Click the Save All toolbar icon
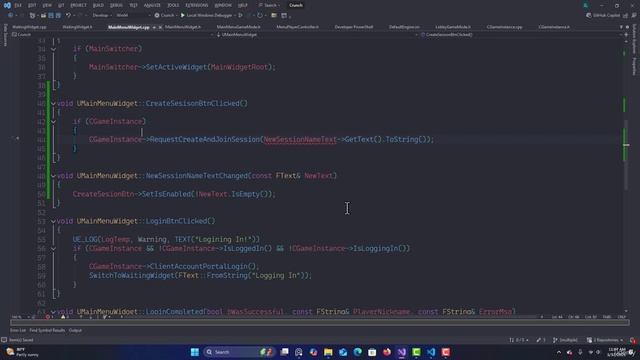The width and height of the screenshot is (640, 360). (58, 16)
